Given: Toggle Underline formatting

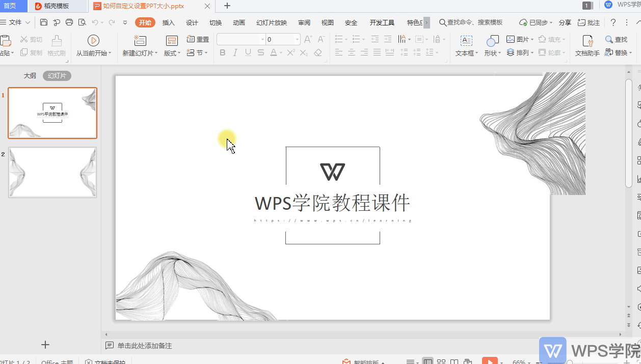Looking at the screenshot, I should tap(248, 52).
